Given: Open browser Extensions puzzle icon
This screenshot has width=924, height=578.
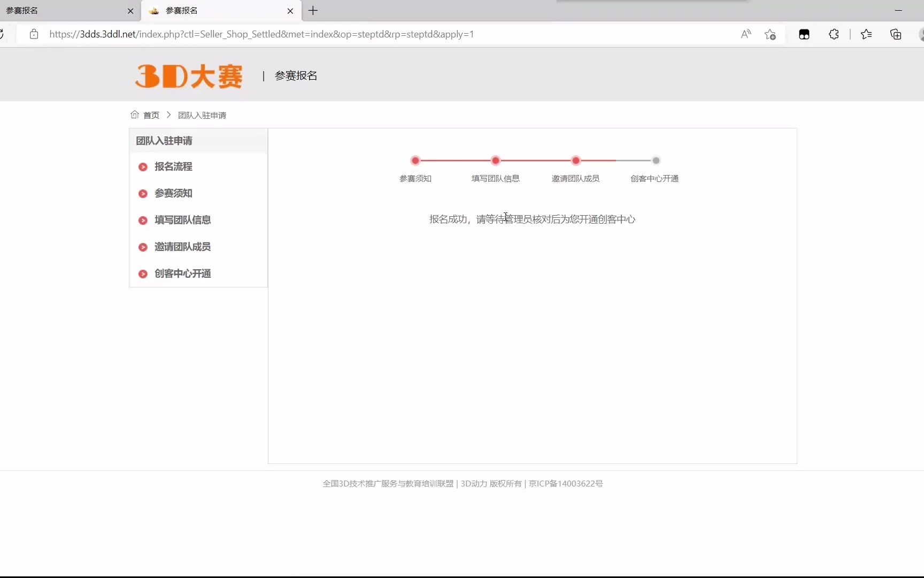Looking at the screenshot, I should click(834, 34).
